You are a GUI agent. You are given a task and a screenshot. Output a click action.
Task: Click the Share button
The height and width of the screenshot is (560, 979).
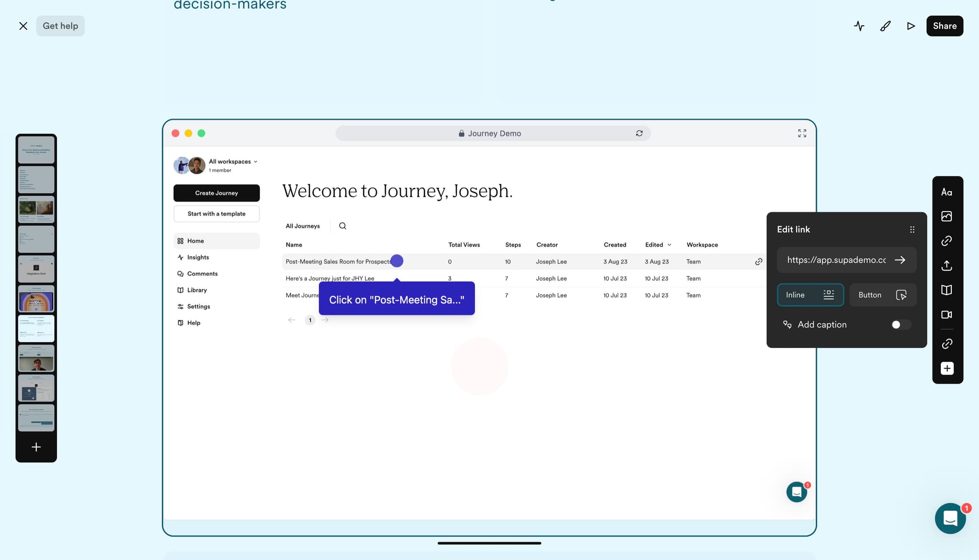click(x=943, y=26)
